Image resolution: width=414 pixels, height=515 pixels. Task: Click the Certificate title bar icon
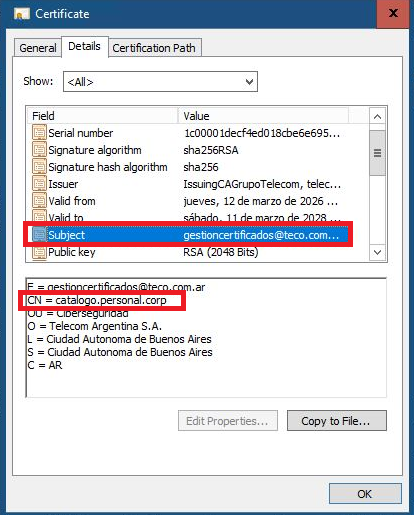click(x=22, y=14)
